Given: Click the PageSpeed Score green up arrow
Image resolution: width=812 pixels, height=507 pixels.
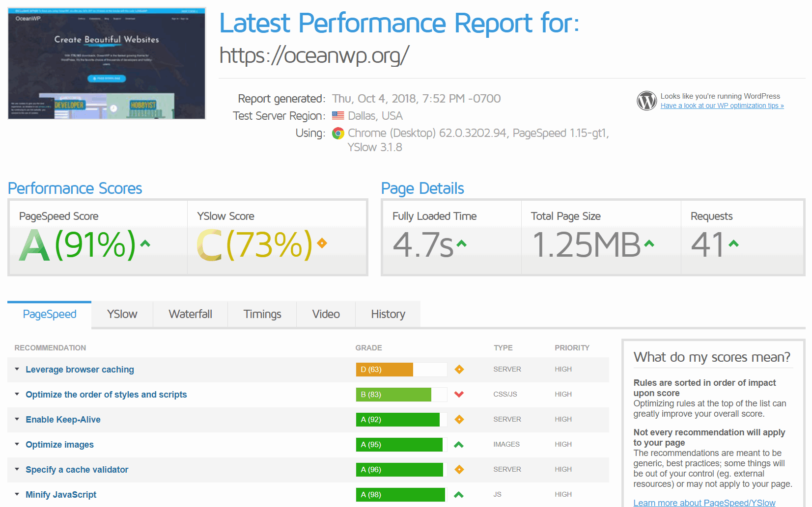Looking at the screenshot, I should pos(145,243).
